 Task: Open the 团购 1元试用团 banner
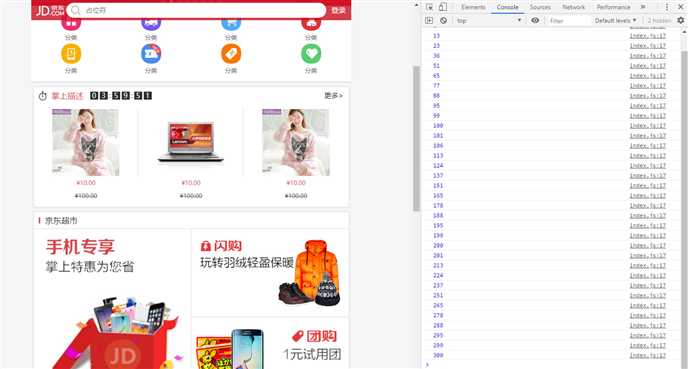pos(270,344)
